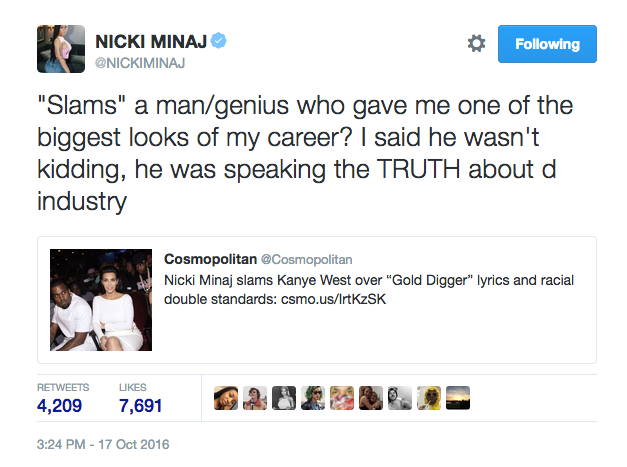Open the 3:24 PM 17 Oct 2016 timestamp
The height and width of the screenshot is (467, 627).
click(x=103, y=444)
